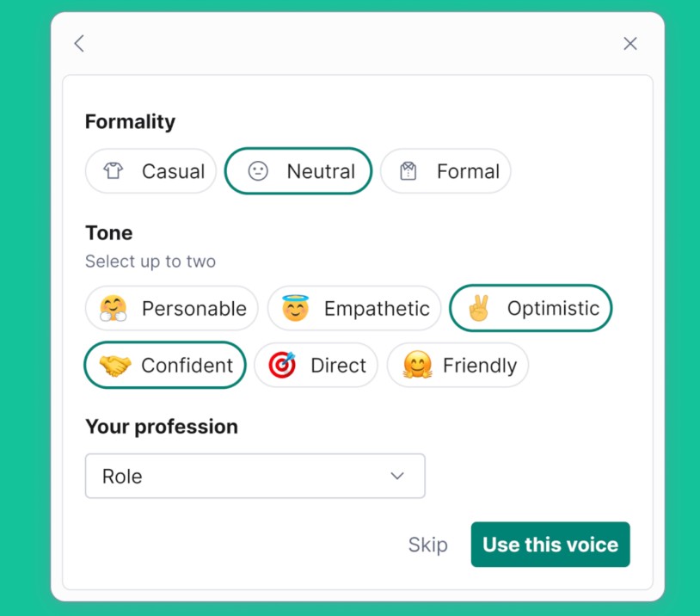Open the Role profession dropdown

click(x=255, y=476)
